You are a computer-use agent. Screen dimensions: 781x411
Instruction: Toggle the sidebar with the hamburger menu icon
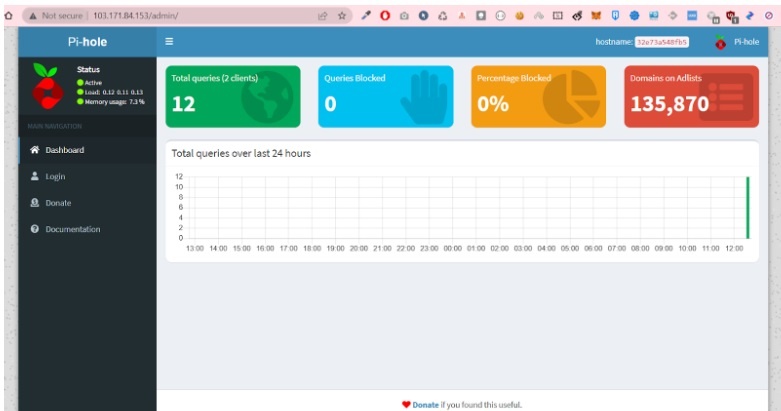[x=169, y=41]
